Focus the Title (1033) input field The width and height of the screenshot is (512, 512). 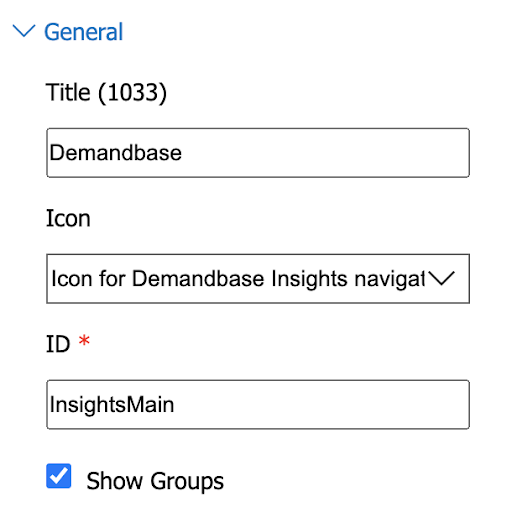tap(258, 153)
